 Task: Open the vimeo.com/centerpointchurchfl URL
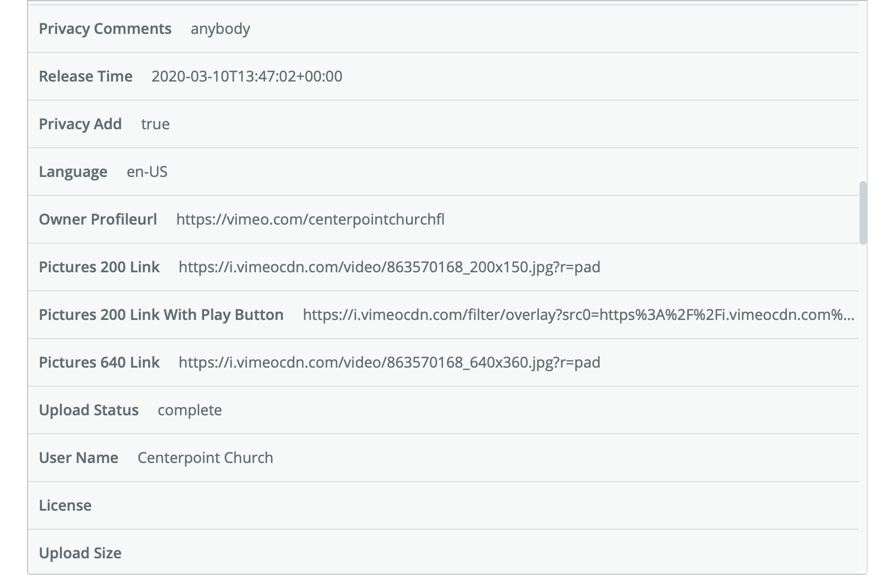tap(311, 219)
